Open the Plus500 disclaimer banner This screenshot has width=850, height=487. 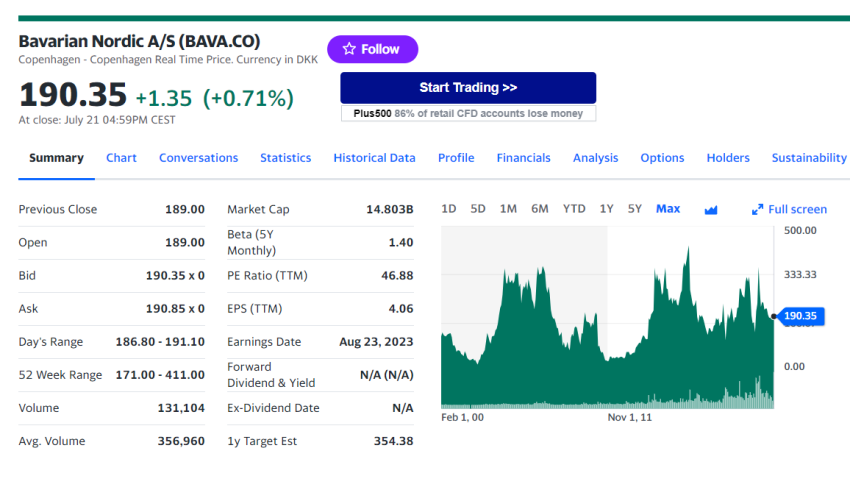click(x=468, y=113)
